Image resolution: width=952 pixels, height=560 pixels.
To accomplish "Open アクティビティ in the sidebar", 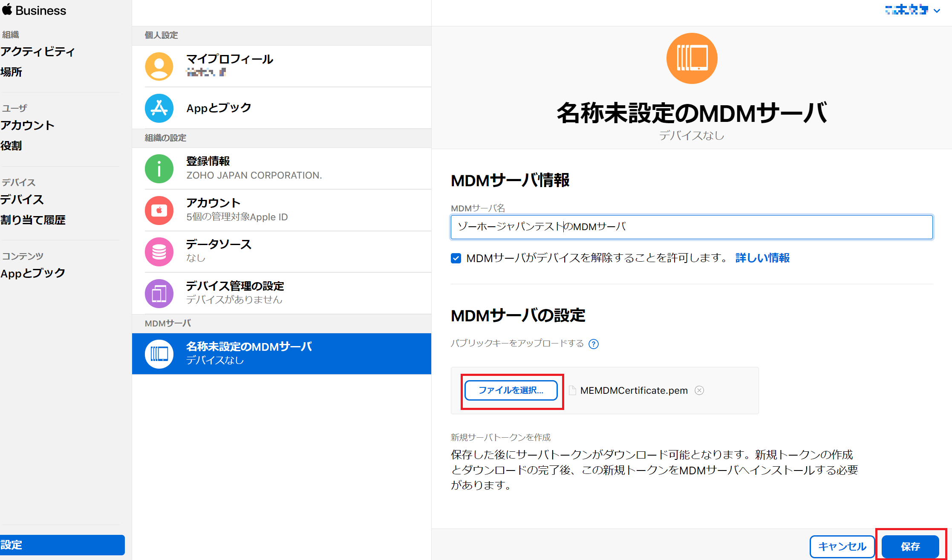I will pos(38,52).
